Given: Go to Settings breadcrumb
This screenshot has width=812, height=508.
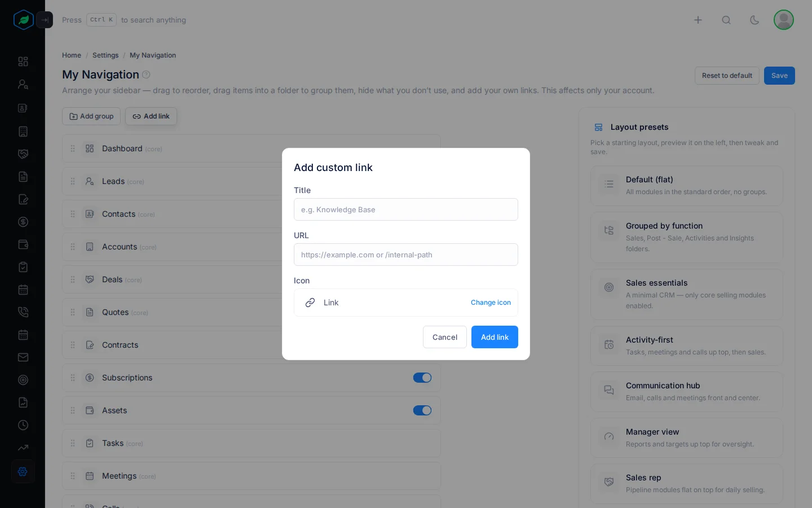Looking at the screenshot, I should [105, 55].
